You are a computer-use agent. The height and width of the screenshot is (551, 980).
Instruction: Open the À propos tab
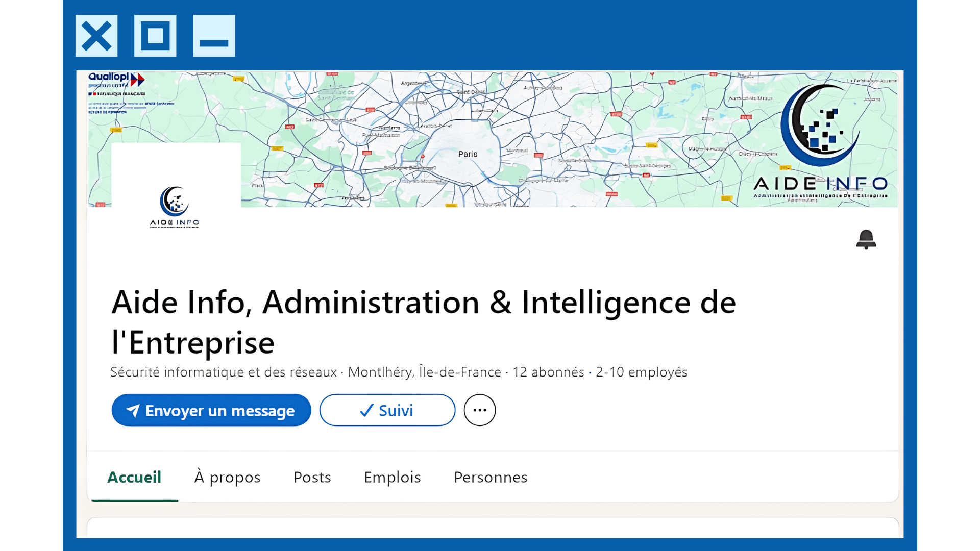pos(227,478)
